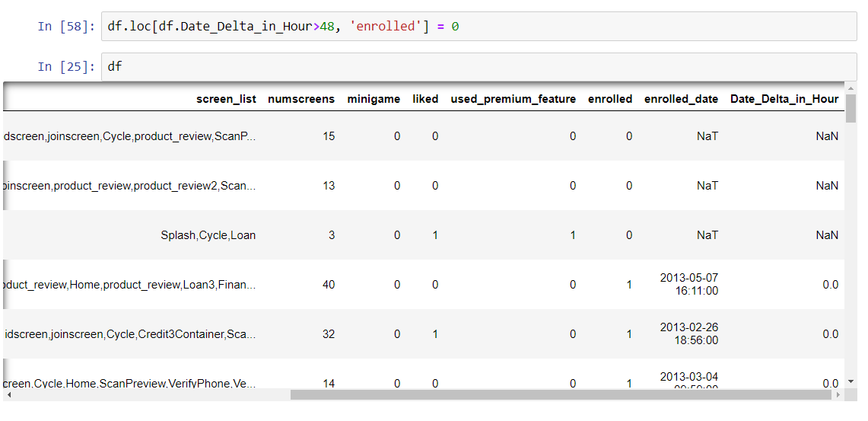Click the screen_list column header

pyautogui.click(x=226, y=99)
